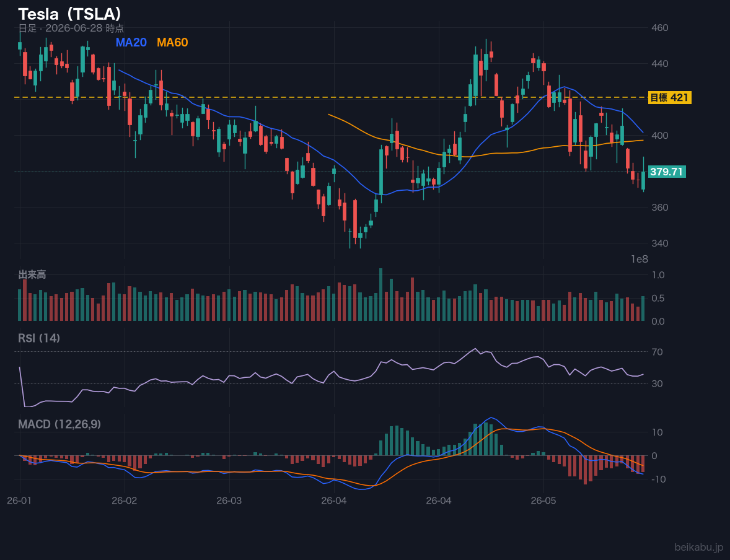
Task: Click the 400 price axis label
Action: pyautogui.click(x=660, y=136)
